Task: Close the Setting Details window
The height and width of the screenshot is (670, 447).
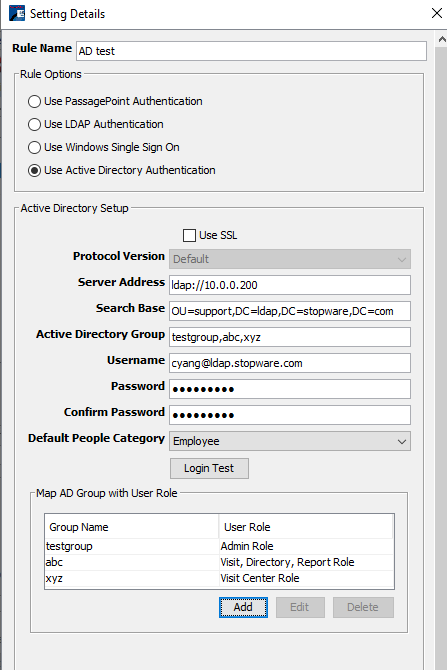Action: tap(437, 13)
